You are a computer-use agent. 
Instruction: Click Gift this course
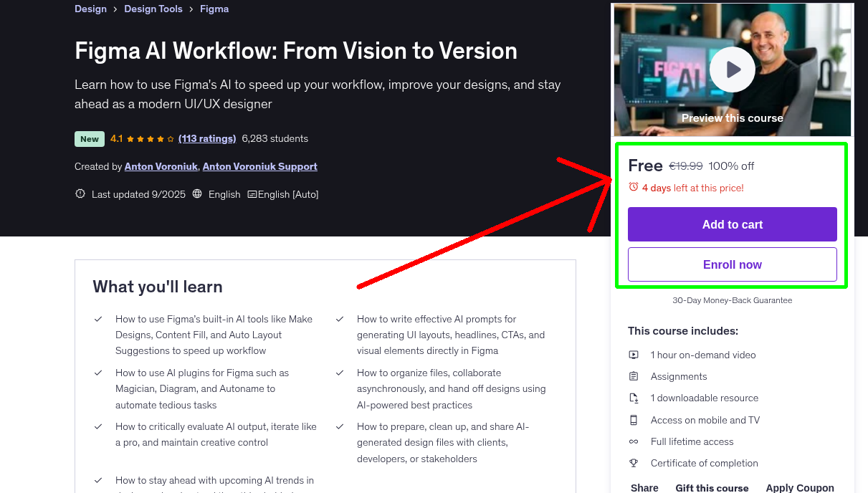point(712,488)
